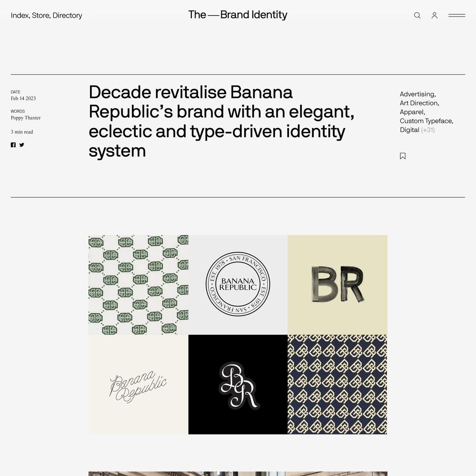The height and width of the screenshot is (476, 476).
Task: Open the green monogram pattern image
Action: click(x=139, y=285)
